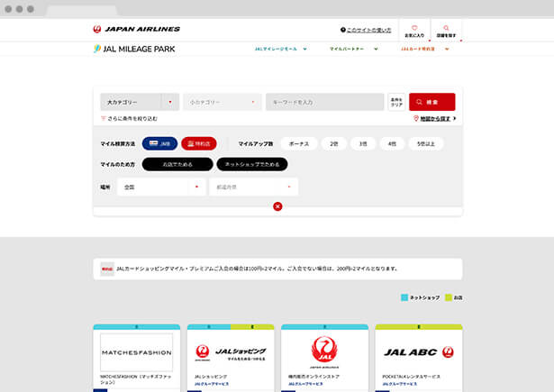Close the filter panel with red X
The width and height of the screenshot is (554, 392).
click(x=277, y=206)
